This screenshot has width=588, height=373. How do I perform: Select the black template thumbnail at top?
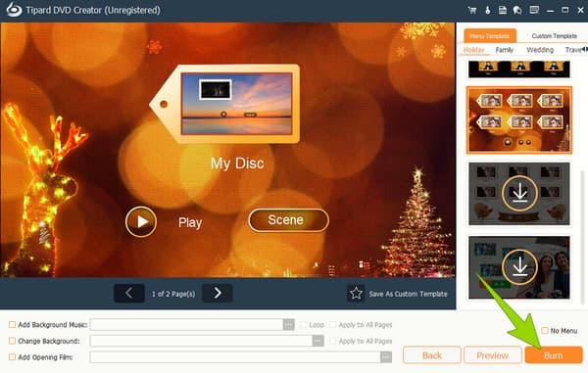pos(519,70)
